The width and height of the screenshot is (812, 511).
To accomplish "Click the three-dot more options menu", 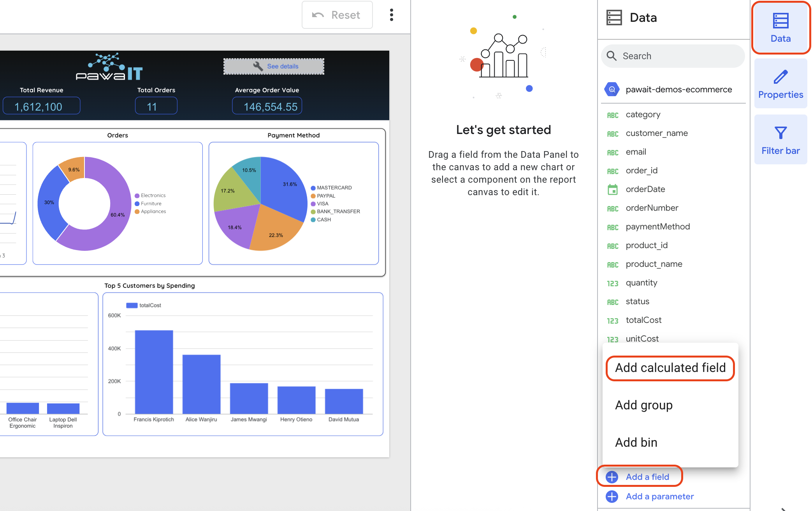I will 391,15.
